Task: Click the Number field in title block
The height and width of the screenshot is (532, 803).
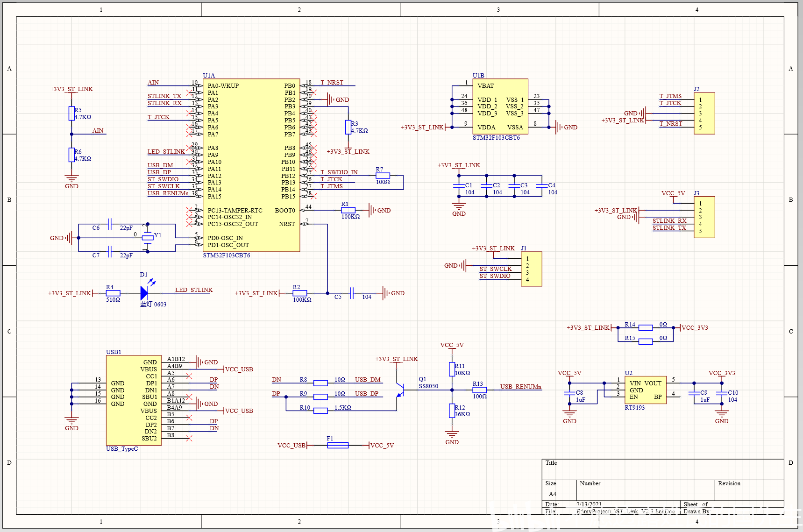Action: (646, 490)
